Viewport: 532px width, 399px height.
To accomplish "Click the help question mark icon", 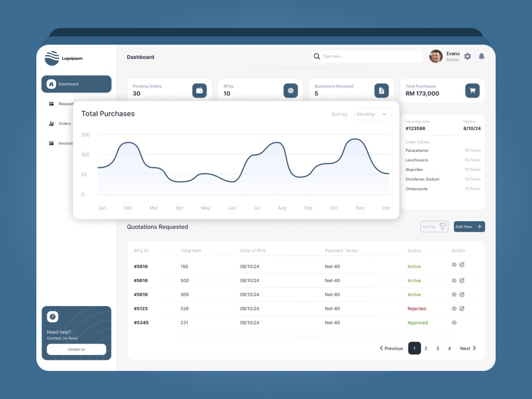I will (52, 316).
